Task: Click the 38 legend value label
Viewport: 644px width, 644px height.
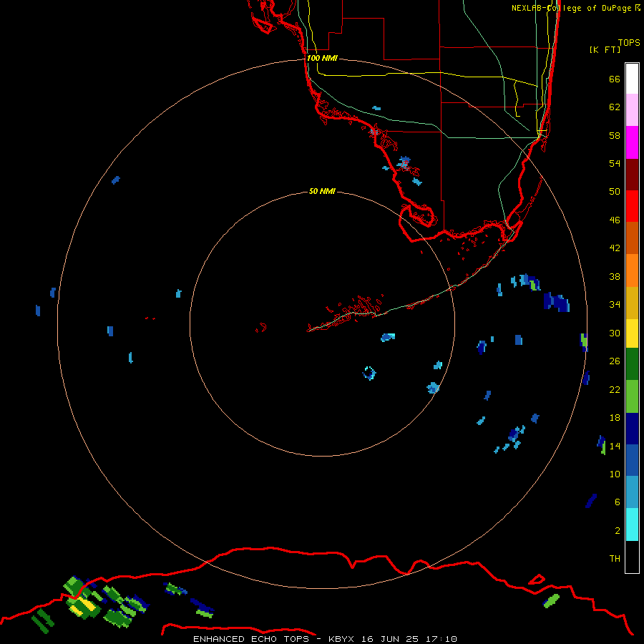Action: point(615,276)
